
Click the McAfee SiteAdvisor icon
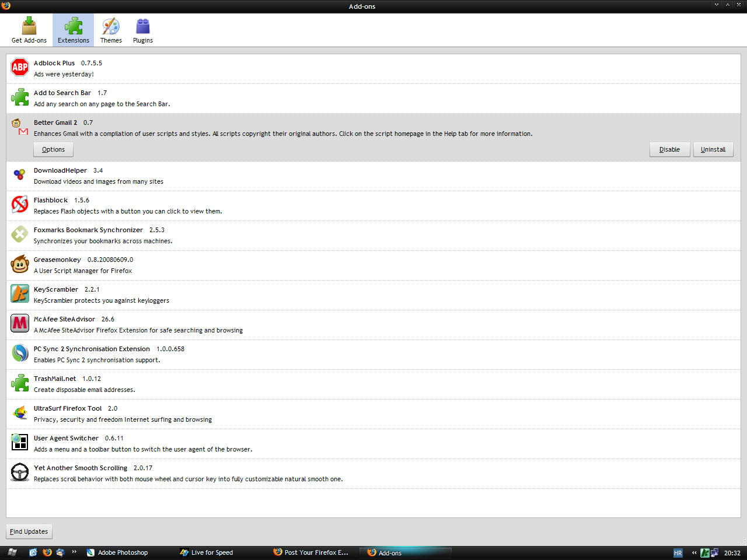click(20, 324)
